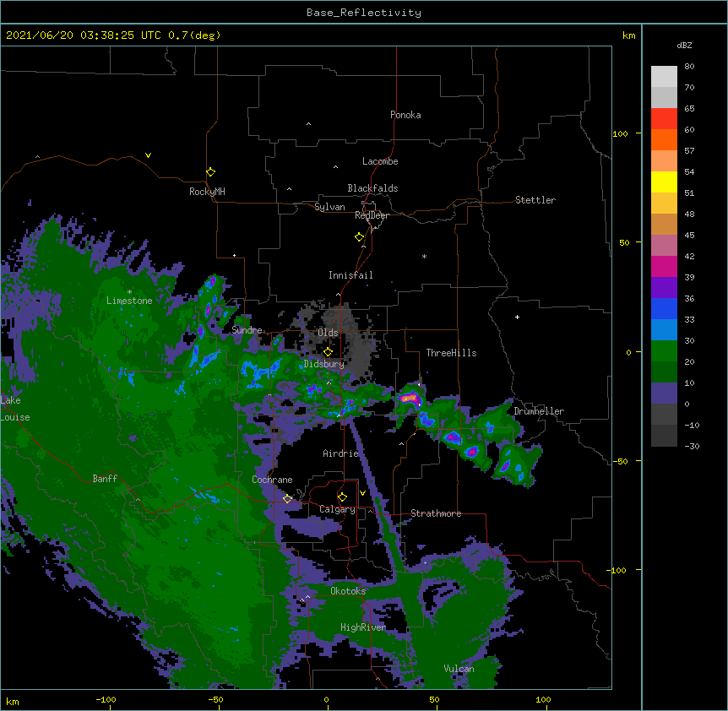The image size is (728, 711).
Task: Select the Cochrane label
Action: [x=272, y=480]
